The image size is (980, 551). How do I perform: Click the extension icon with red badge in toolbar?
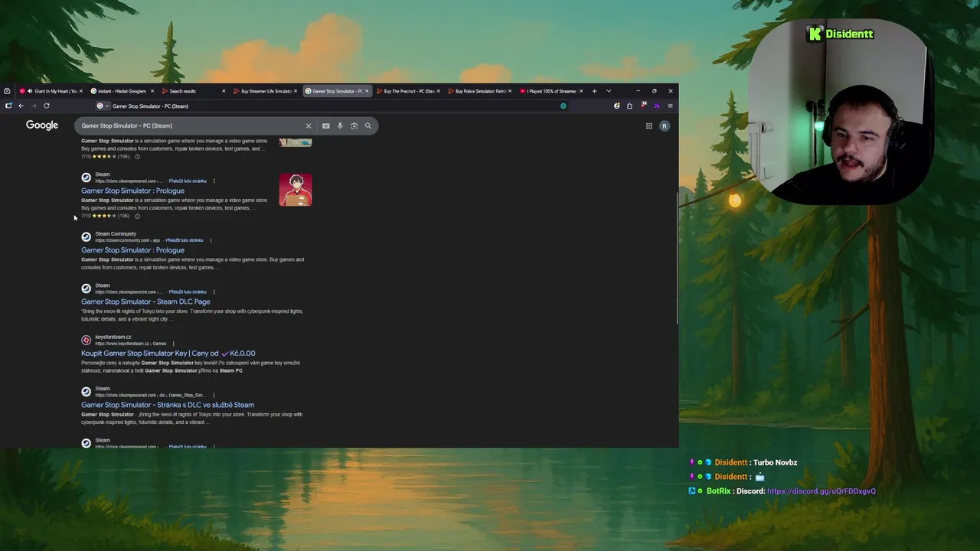tap(643, 106)
